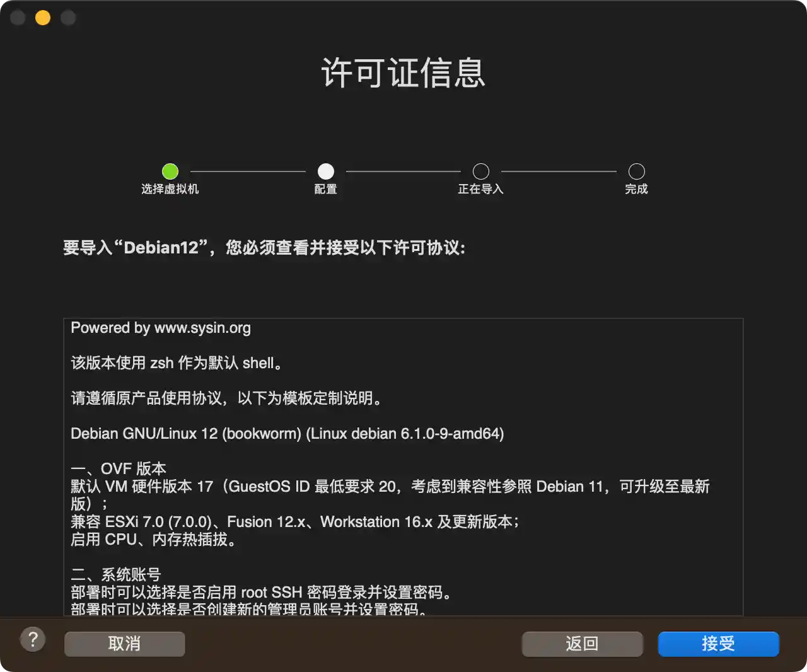Image resolution: width=807 pixels, height=672 pixels.
Task: Click the 返回 back button
Action: [582, 644]
